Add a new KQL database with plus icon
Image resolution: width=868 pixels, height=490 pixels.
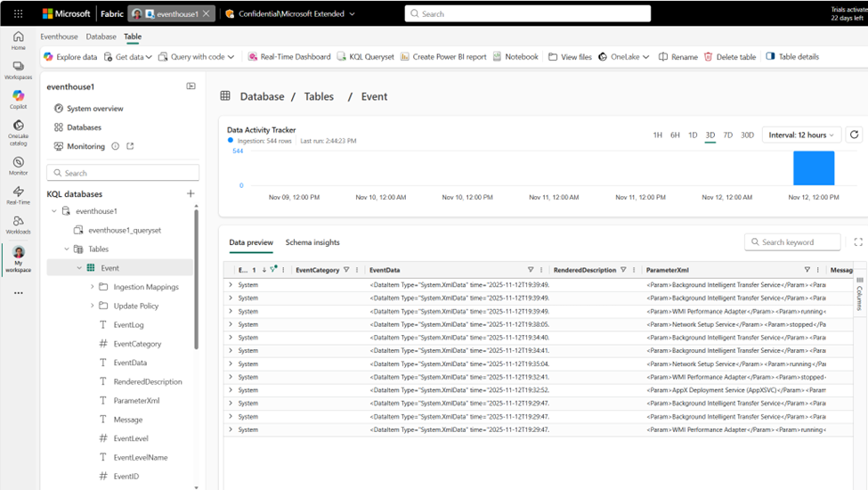coord(191,193)
